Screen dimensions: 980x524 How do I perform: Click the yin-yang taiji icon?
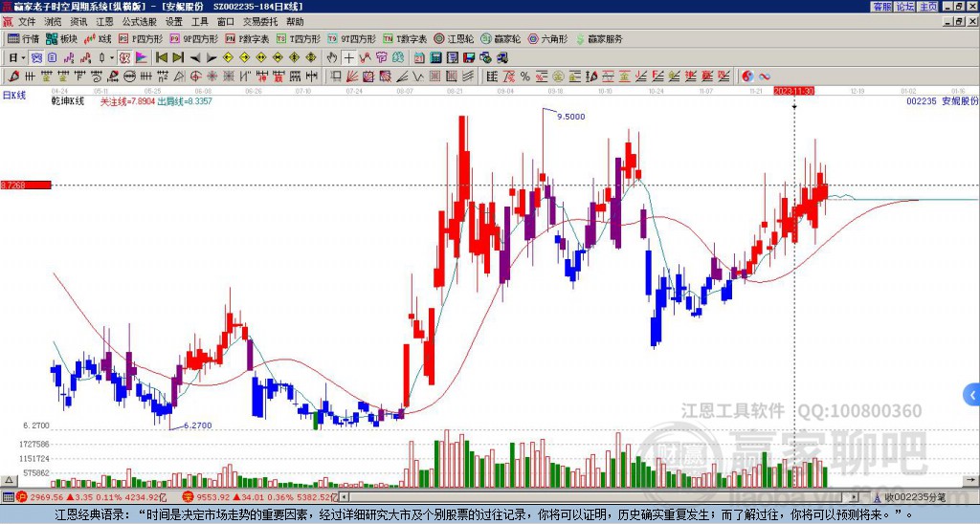[x=747, y=76]
